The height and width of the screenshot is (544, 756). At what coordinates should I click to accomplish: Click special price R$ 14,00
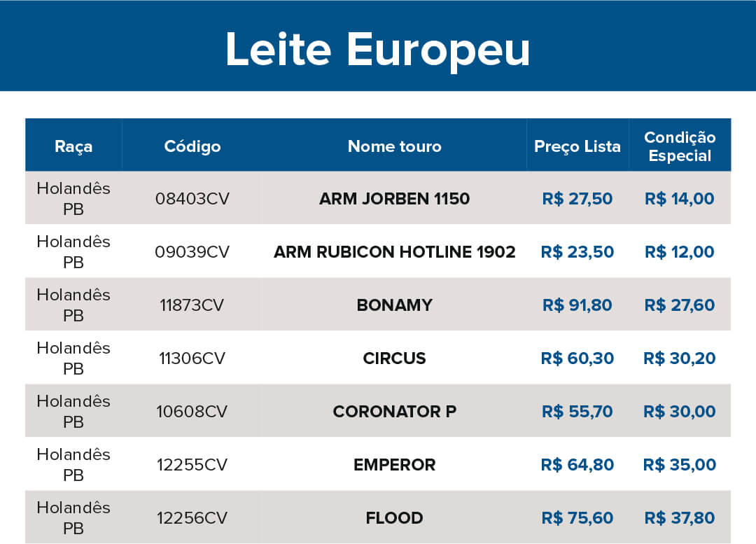point(680,199)
